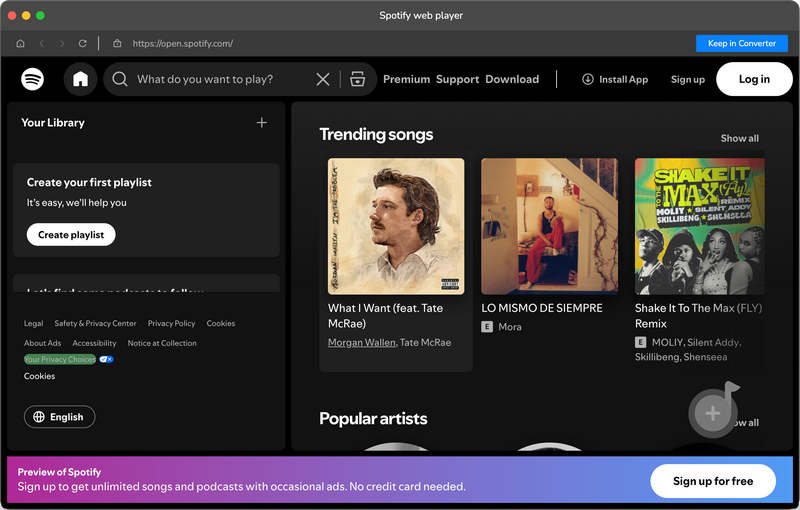Click Sign up in the top bar
800x510 pixels.
pos(688,79)
